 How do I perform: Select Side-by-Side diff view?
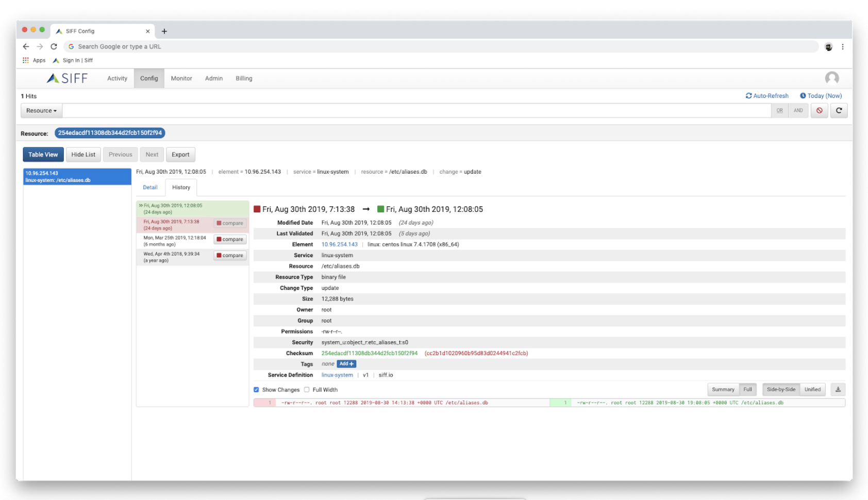point(781,390)
